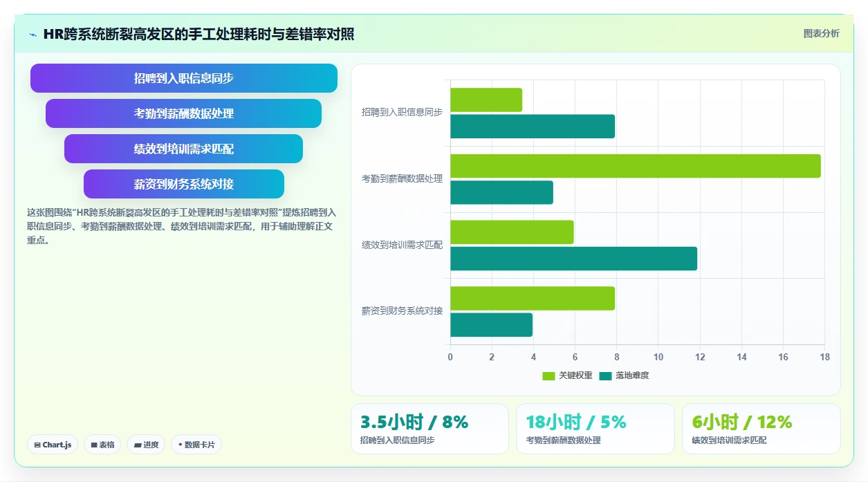Screen dimensions: 868x482
Task: Click the y-axis label 招聘到入职信息同步
Action: [x=402, y=112]
